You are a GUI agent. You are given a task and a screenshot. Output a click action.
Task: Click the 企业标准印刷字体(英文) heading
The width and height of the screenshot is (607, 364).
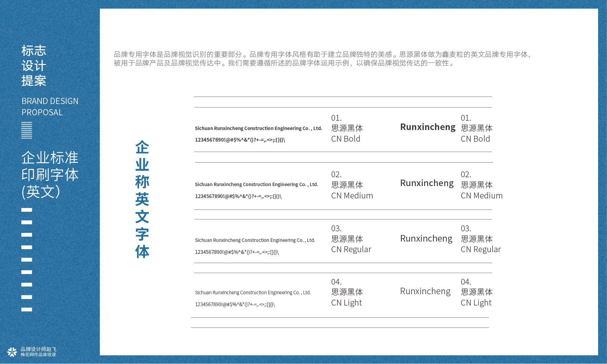click(50, 175)
